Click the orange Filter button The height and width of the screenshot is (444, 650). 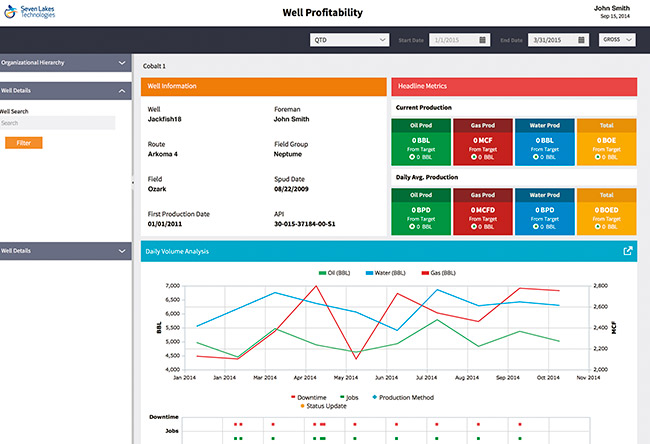(24, 143)
